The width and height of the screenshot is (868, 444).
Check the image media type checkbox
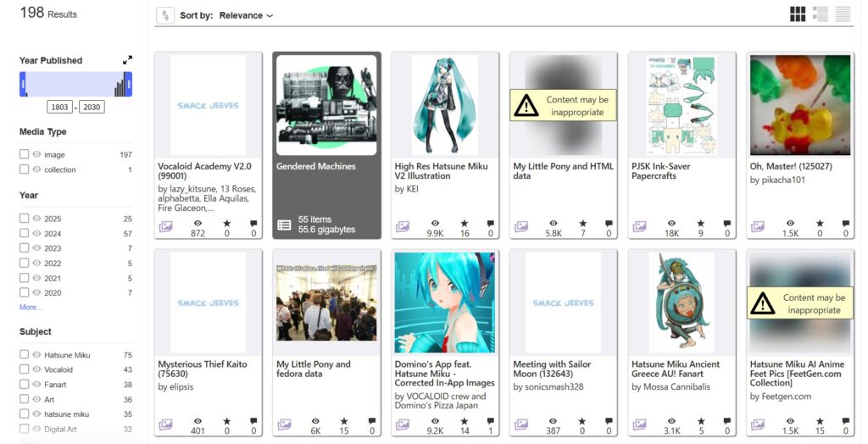coord(24,154)
